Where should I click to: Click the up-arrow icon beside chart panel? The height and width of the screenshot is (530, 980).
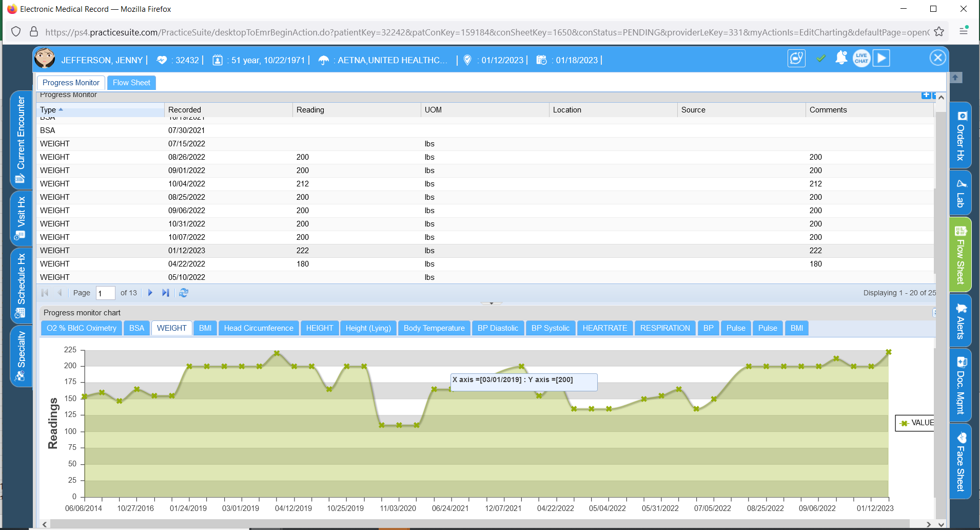click(x=955, y=78)
